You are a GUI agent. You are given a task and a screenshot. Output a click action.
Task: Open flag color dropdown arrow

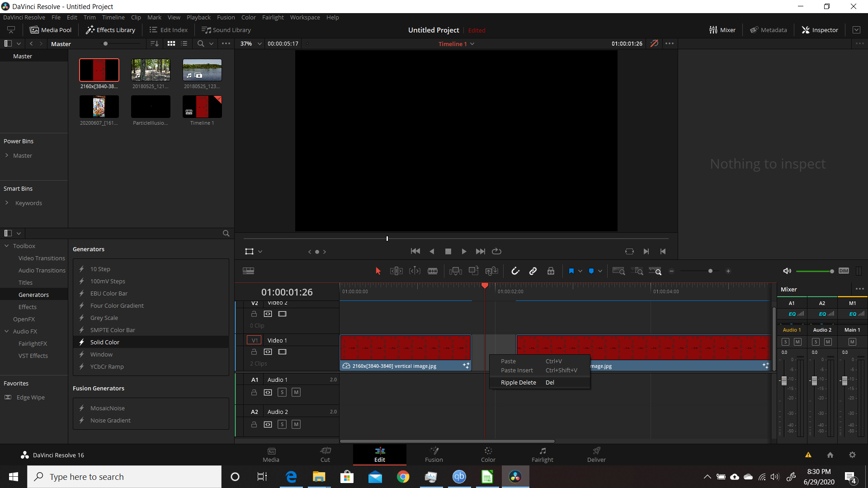tap(580, 271)
